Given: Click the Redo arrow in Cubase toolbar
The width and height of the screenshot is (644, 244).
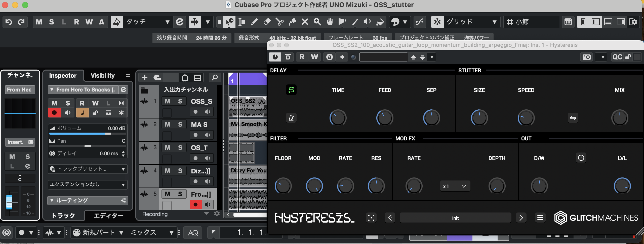Looking at the screenshot, I should (21, 22).
